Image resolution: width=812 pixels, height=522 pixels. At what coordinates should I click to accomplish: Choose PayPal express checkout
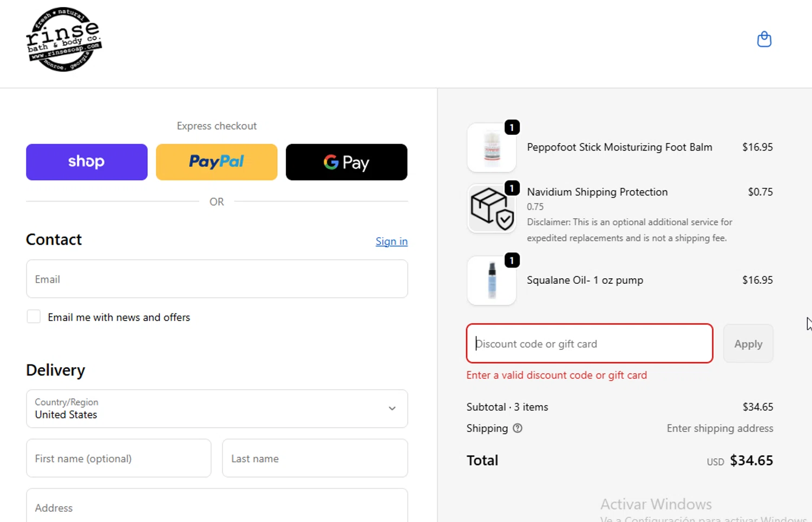217,162
